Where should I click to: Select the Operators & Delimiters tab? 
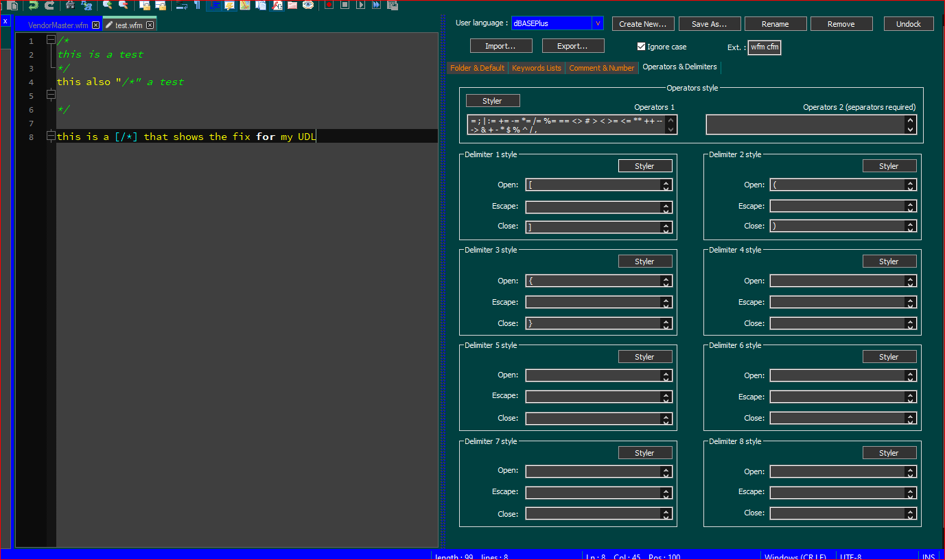[679, 67]
